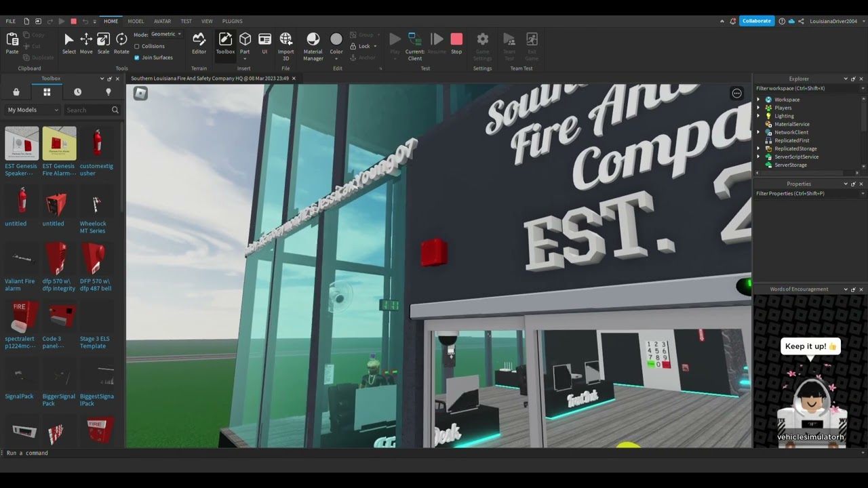
Task: Open the PLUGINS ribbon tab
Action: [x=233, y=21]
